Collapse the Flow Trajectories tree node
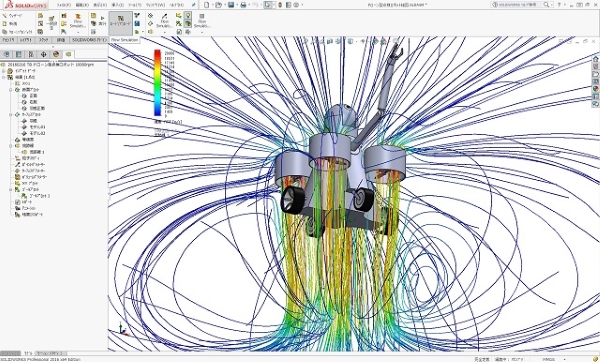This screenshot has height=362, width=600. (x=11, y=146)
